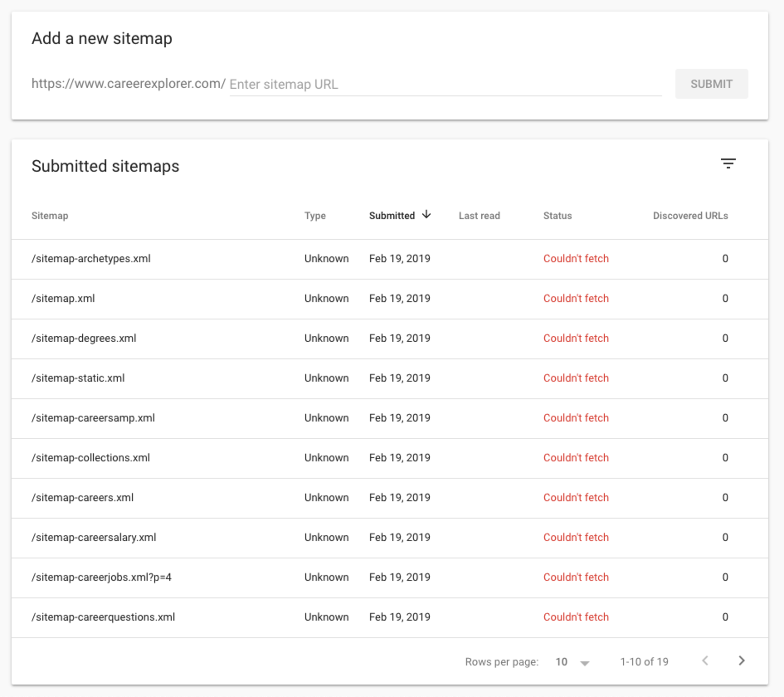Sort by the Sitemap column header
This screenshot has height=697, width=784.
click(50, 216)
